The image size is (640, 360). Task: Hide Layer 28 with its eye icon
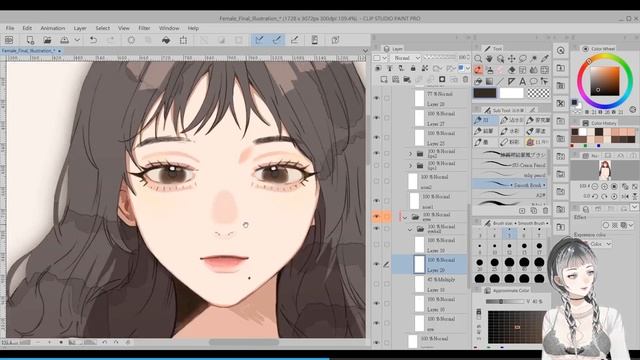tap(376, 98)
